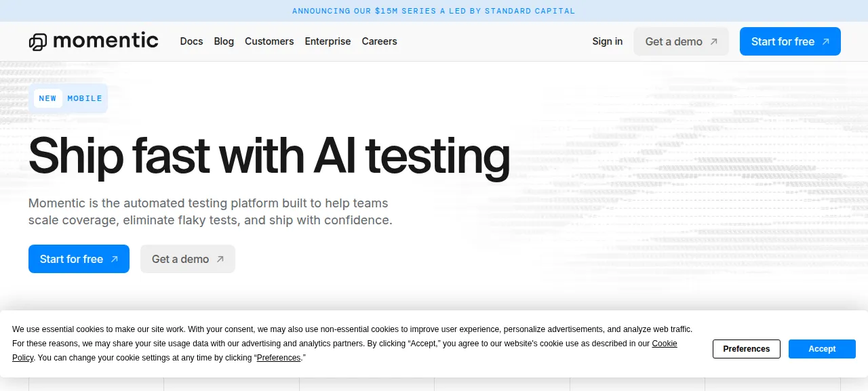Click the Series A announcement banner
868x391 pixels.
[x=434, y=11]
